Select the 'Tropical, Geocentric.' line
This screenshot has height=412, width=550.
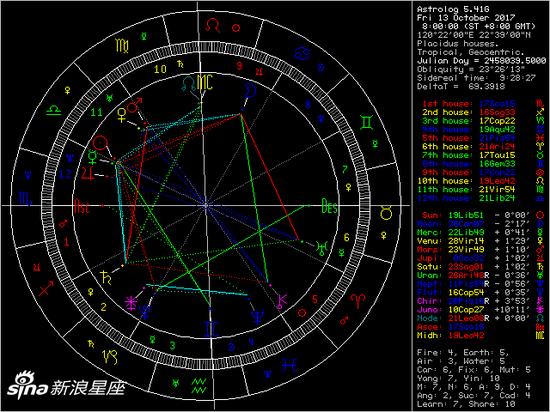pos(471,52)
